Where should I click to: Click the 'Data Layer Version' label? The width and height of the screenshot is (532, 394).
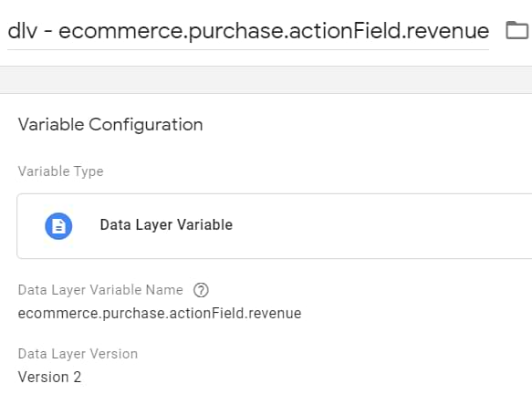click(x=78, y=354)
